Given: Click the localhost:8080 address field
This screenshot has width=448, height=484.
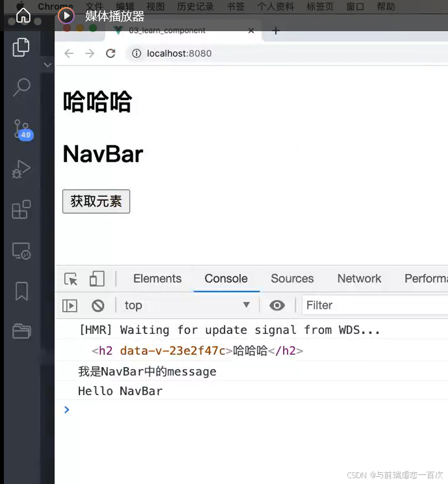Looking at the screenshot, I should [287, 53].
